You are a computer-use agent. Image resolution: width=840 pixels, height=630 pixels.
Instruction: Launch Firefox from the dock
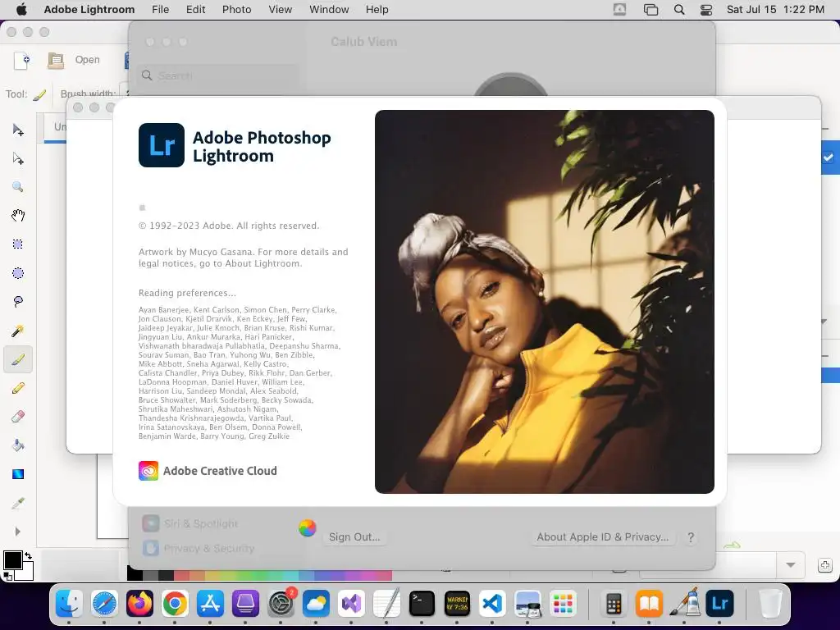coord(139,604)
